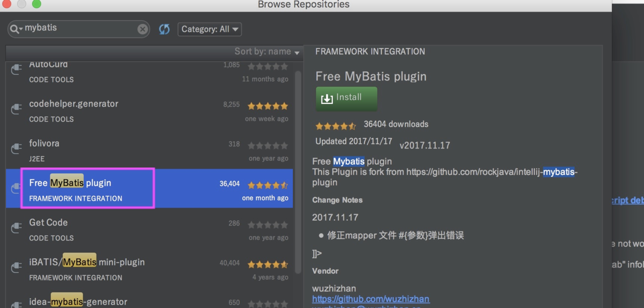Select the Get Code plugin
The height and width of the screenshot is (308, 644).
pyautogui.click(x=149, y=229)
